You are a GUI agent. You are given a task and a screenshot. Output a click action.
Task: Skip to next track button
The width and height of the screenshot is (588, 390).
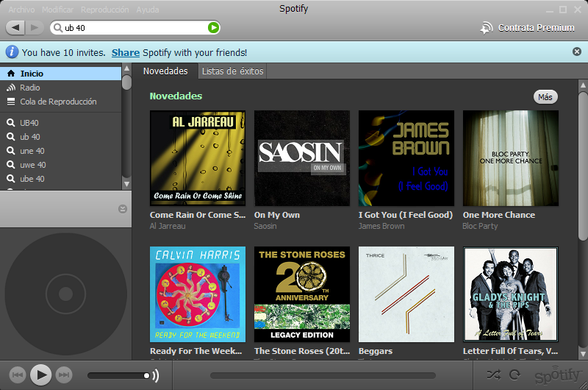click(64, 375)
